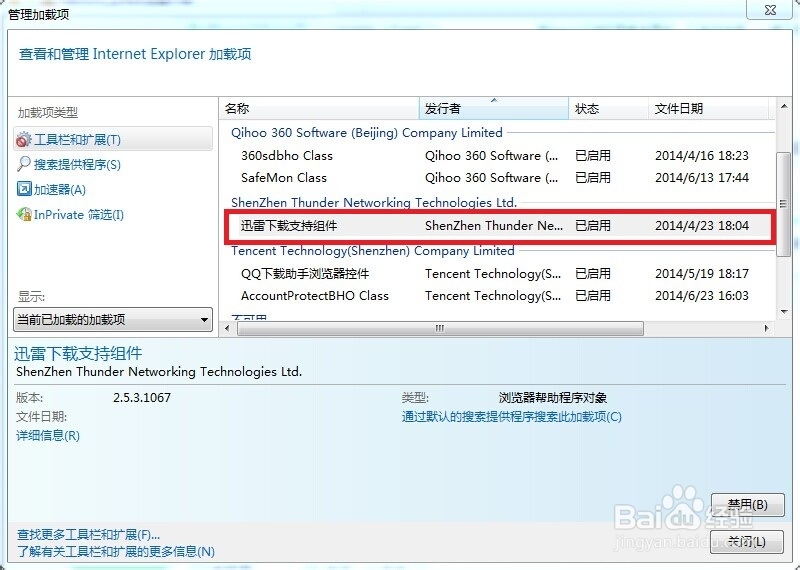The height and width of the screenshot is (570, 800).
Task: Sort by the 名称 column header
Action: pos(319,108)
